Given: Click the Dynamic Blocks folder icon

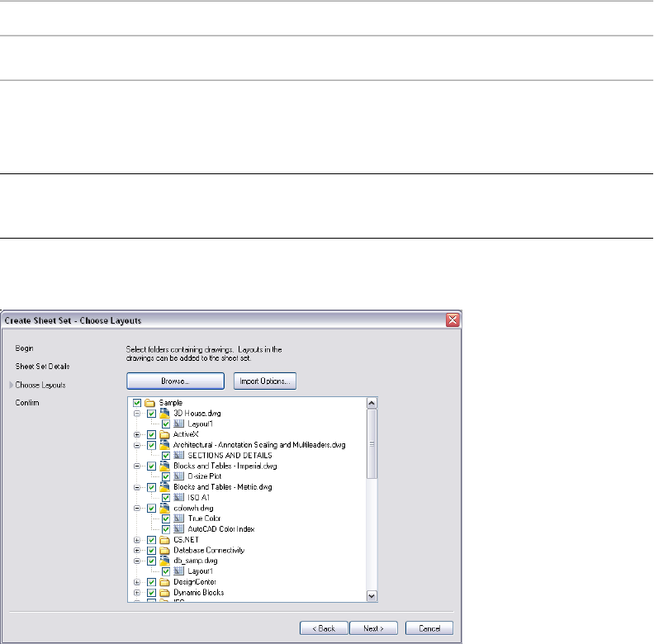Looking at the screenshot, I should pyautogui.click(x=164, y=592).
